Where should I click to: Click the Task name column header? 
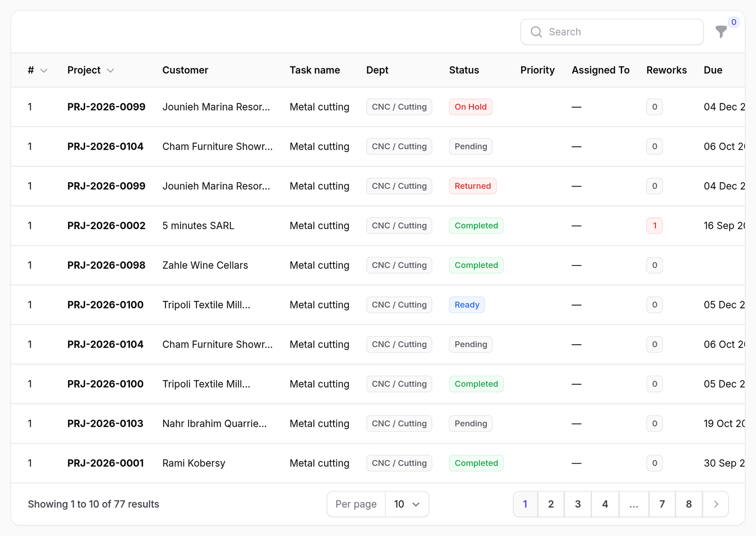click(x=315, y=70)
